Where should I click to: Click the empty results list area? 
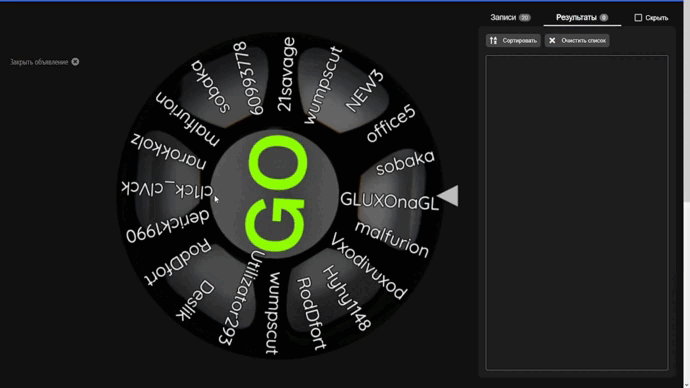[x=576, y=212]
